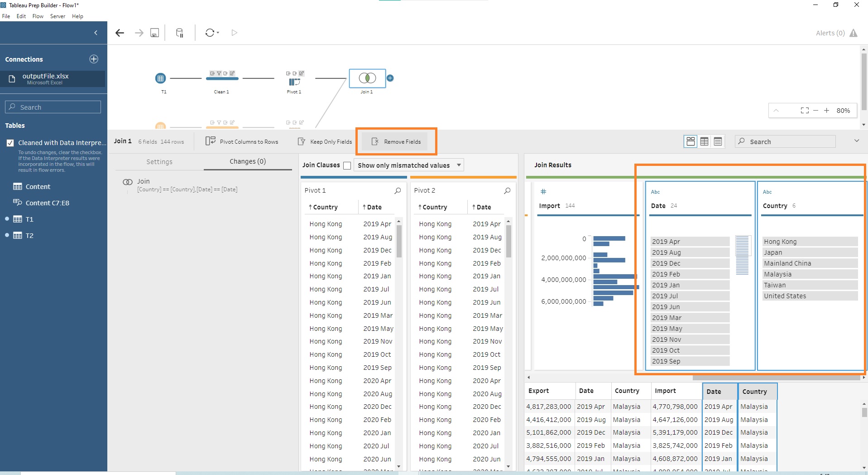Click the Join Results horizontal scrollbar
This screenshot has height=475, width=868.
pyautogui.click(x=776, y=377)
